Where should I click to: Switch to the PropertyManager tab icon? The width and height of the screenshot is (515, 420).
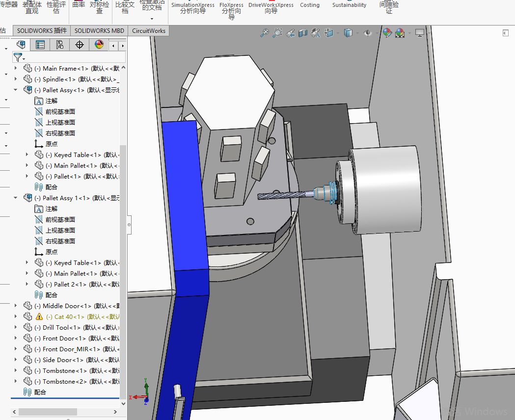click(40, 45)
